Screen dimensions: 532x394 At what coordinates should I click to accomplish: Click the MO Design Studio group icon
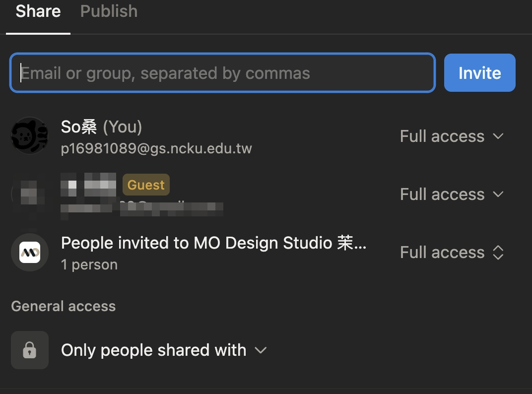click(29, 252)
